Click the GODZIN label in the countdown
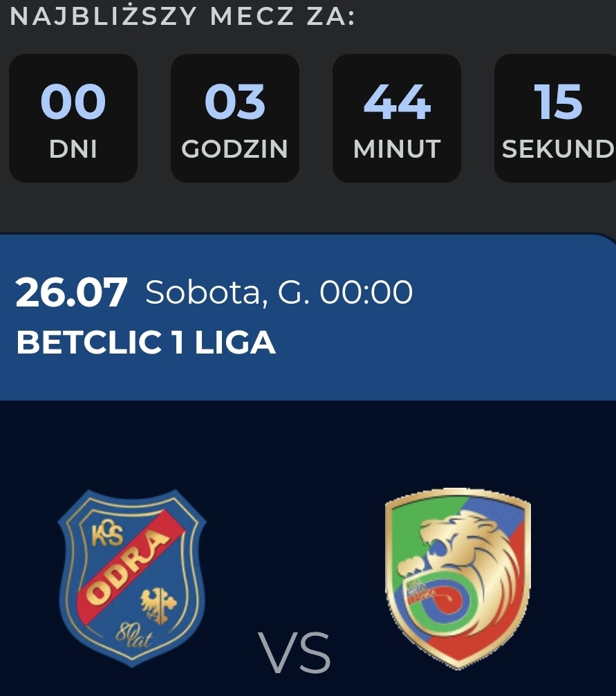The width and height of the screenshot is (616, 696). point(235,149)
